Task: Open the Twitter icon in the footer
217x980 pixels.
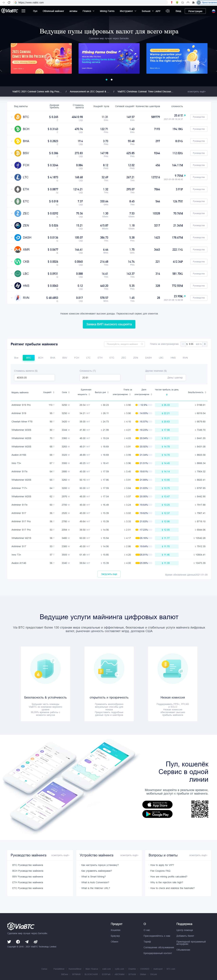Action: click(9, 942)
